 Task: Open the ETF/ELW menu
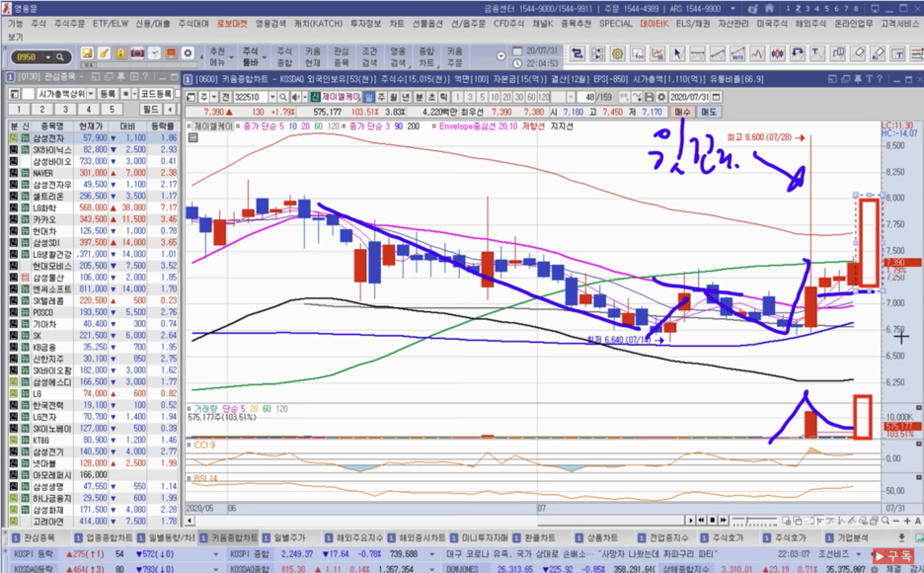coord(111,24)
